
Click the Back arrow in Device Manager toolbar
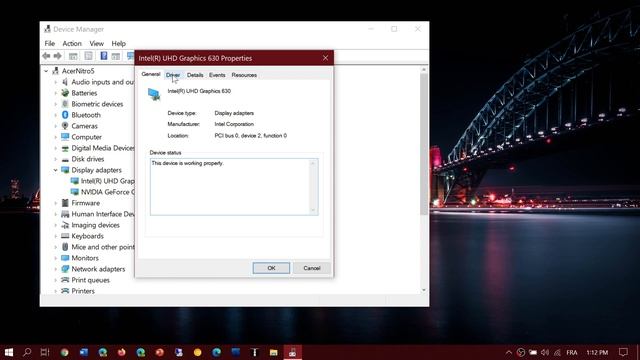[46, 56]
